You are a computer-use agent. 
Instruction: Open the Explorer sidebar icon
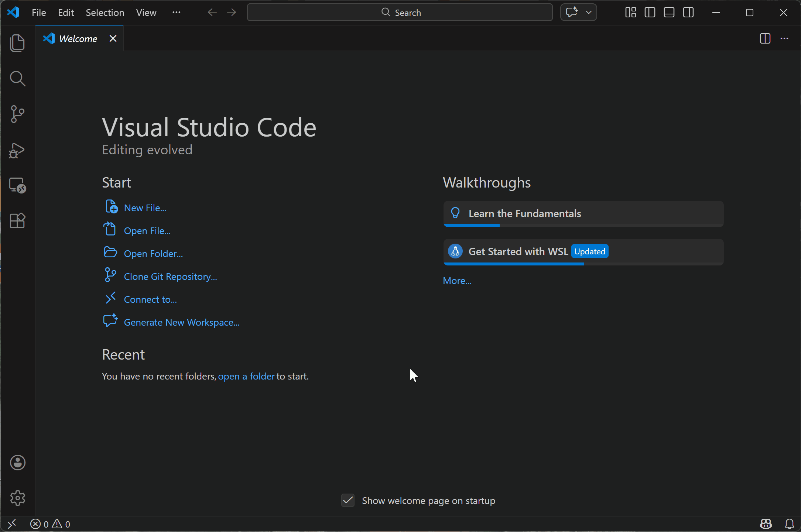click(x=17, y=43)
